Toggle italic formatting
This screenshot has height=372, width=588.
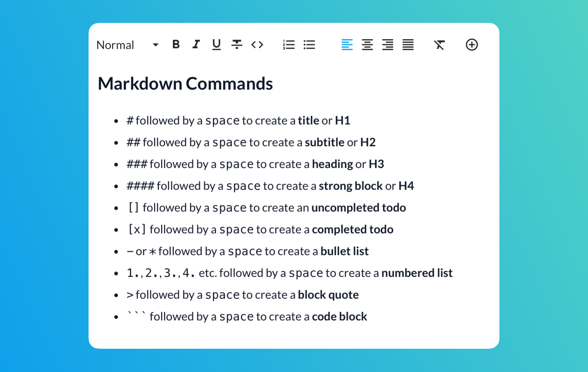[196, 45]
